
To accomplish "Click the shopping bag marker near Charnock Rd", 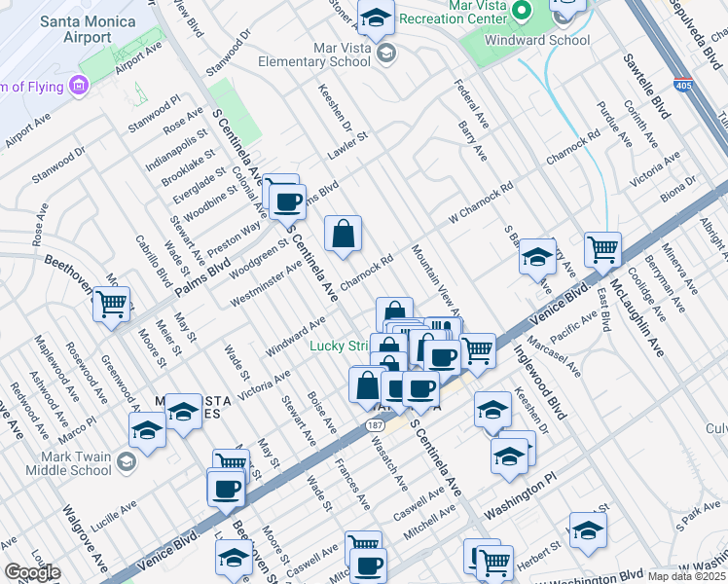I will coord(344,237).
